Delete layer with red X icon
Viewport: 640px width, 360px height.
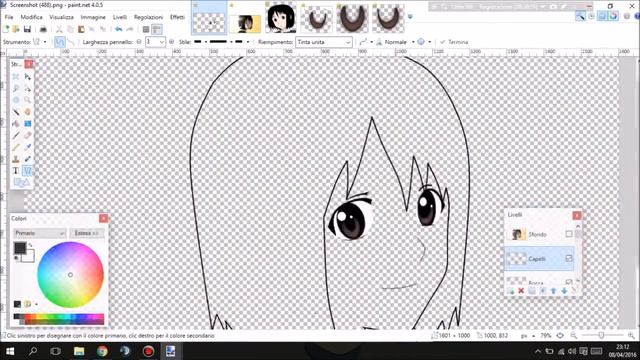[521, 291]
